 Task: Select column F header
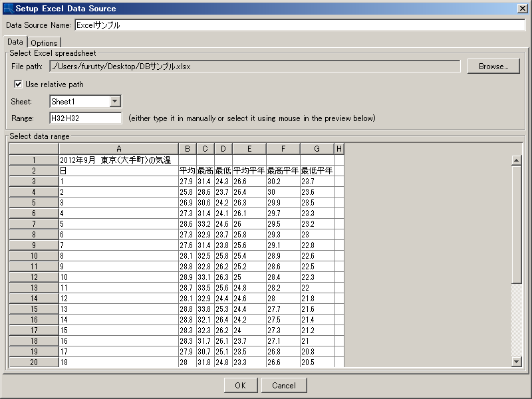[283, 148]
